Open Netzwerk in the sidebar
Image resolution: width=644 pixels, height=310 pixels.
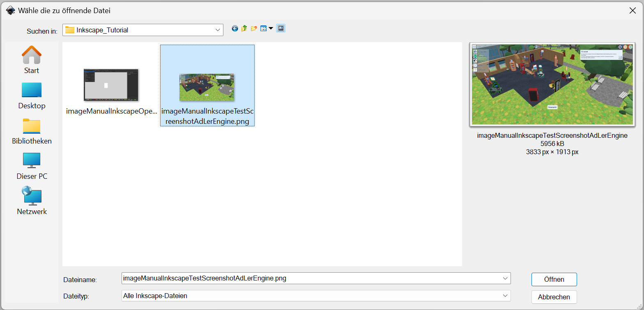[32, 201]
